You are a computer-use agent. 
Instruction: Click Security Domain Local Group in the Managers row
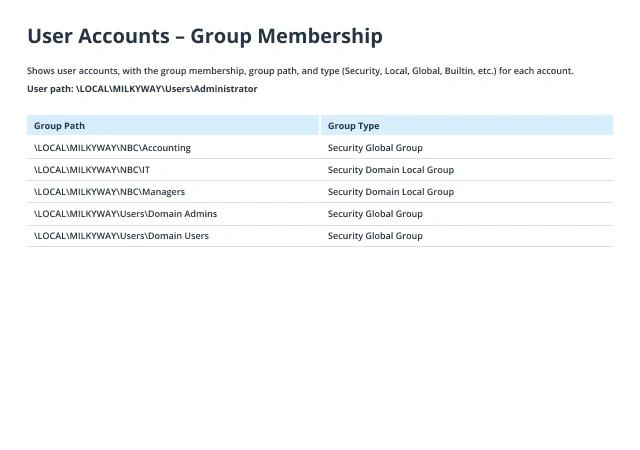click(391, 192)
